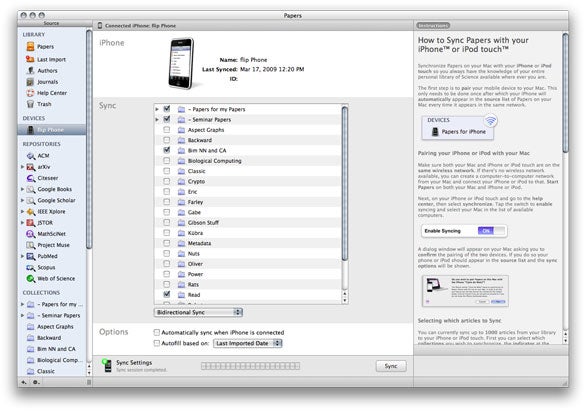Expand the arXiv repository triangle

pyautogui.click(x=22, y=167)
